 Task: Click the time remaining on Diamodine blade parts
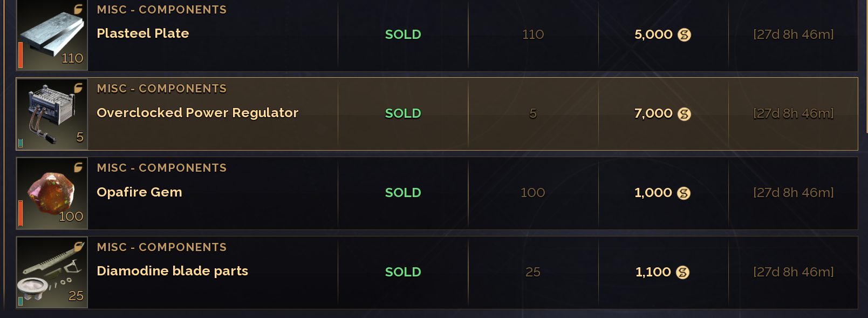793,272
